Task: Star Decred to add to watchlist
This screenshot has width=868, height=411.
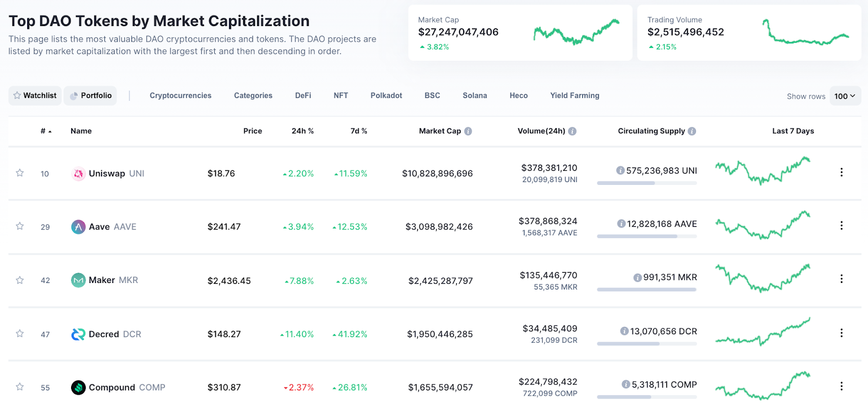Action: click(20, 333)
